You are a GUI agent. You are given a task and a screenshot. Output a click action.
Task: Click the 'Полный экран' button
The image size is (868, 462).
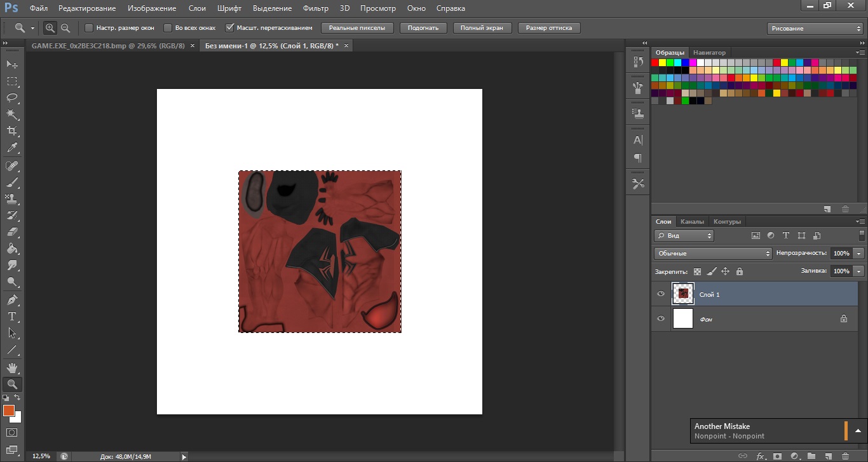pyautogui.click(x=482, y=28)
